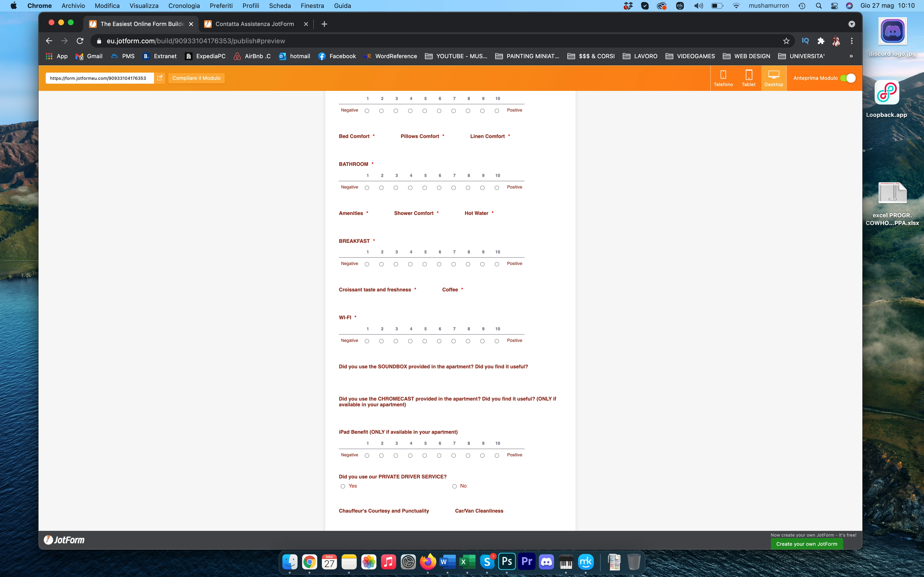Image resolution: width=924 pixels, height=577 pixels.
Task: Click the Compilare il Modulo button
Action: [196, 78]
